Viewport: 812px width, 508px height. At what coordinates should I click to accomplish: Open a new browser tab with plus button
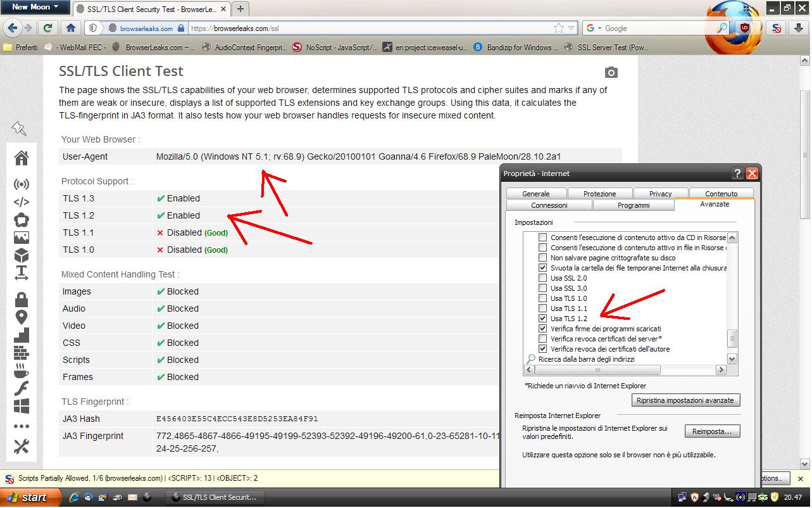pos(240,9)
